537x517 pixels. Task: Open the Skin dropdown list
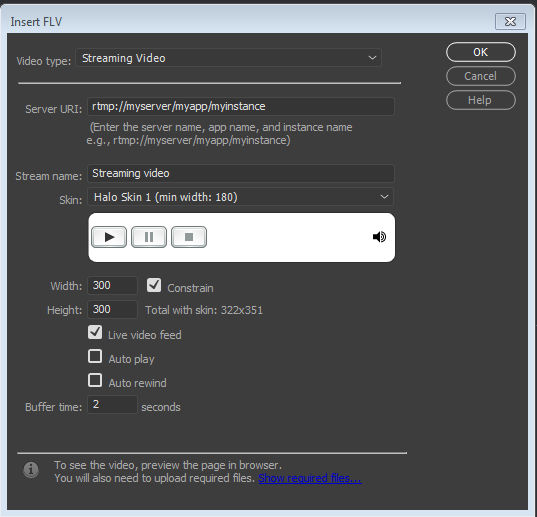point(240,197)
